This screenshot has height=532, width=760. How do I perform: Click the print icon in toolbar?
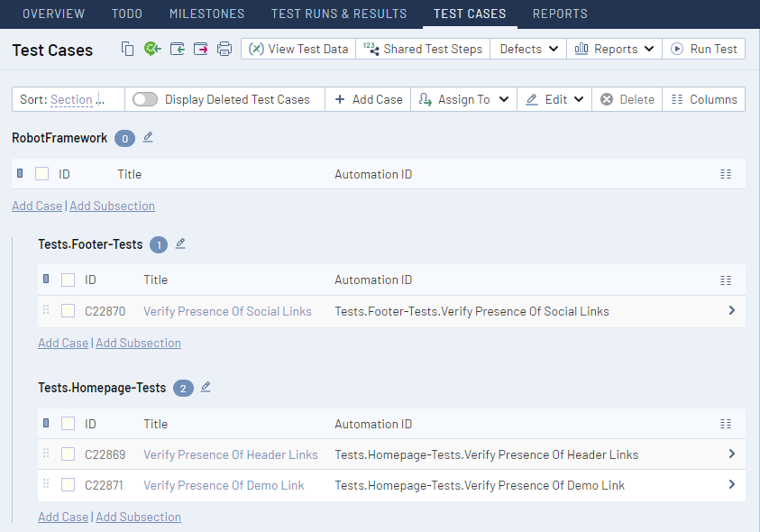pyautogui.click(x=224, y=49)
